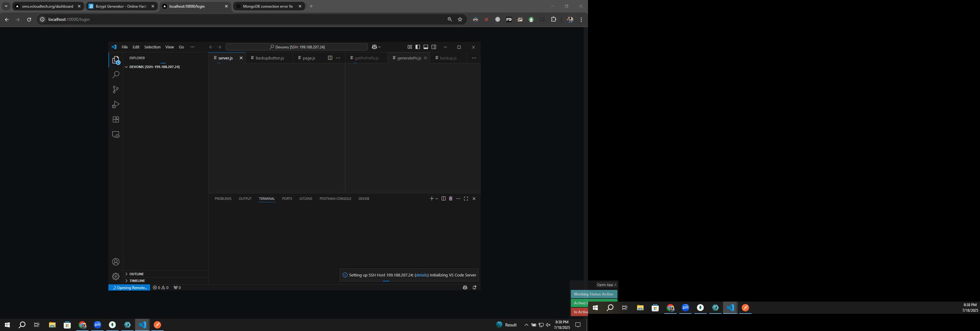Split the terminal panel

(x=443, y=199)
